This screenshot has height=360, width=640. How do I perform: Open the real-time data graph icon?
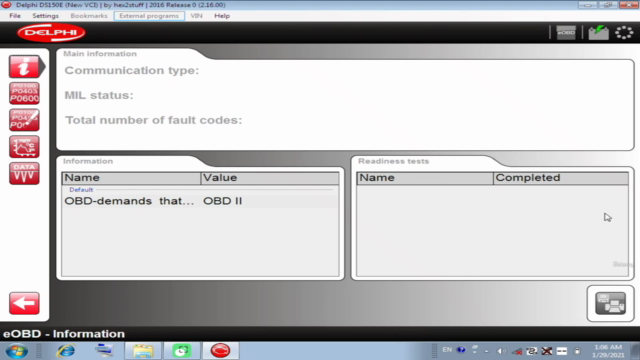[x=24, y=147]
